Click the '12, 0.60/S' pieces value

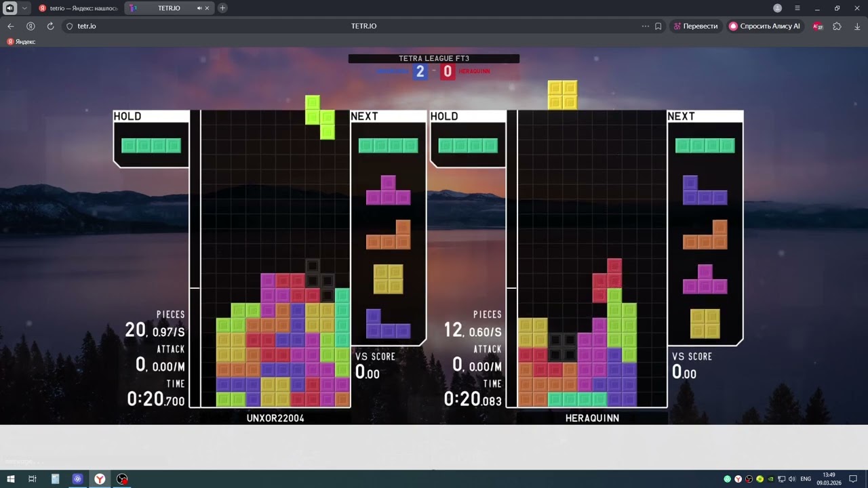(473, 330)
